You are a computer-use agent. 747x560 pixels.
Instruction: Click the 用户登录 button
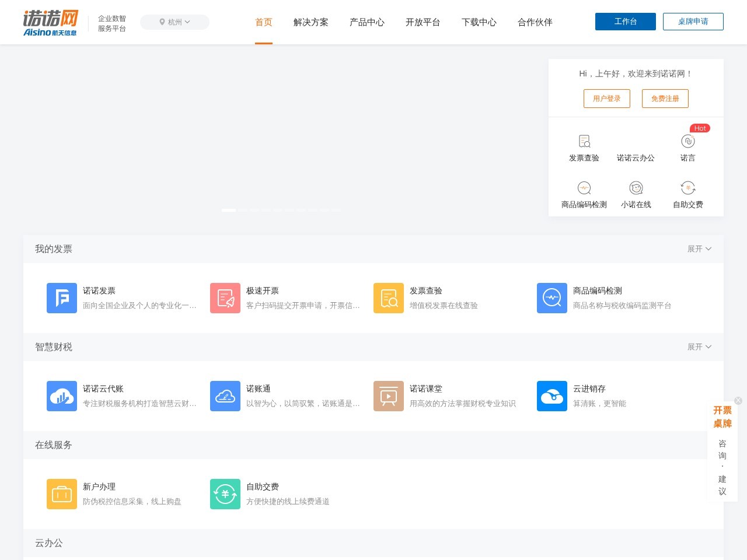(x=607, y=99)
